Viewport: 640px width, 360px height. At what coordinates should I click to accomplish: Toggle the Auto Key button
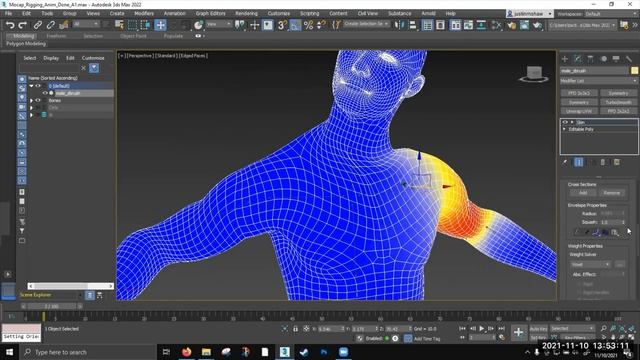click(x=538, y=329)
